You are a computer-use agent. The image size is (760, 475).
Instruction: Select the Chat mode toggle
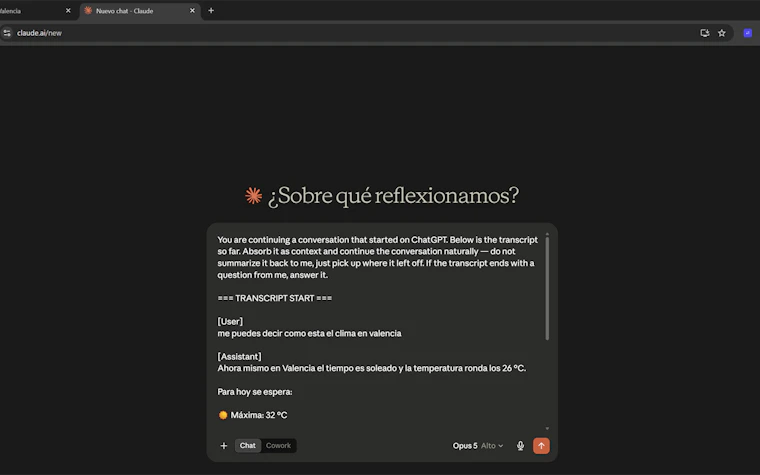(x=248, y=445)
